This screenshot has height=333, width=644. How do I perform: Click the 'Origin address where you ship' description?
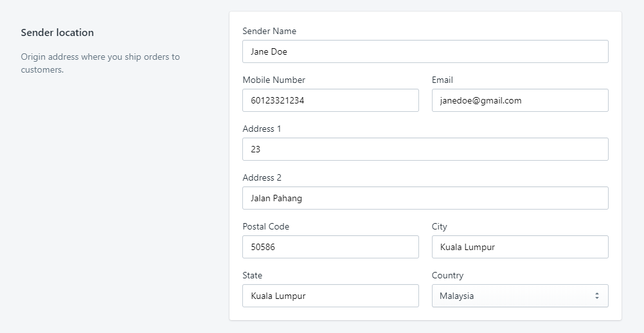click(100, 63)
